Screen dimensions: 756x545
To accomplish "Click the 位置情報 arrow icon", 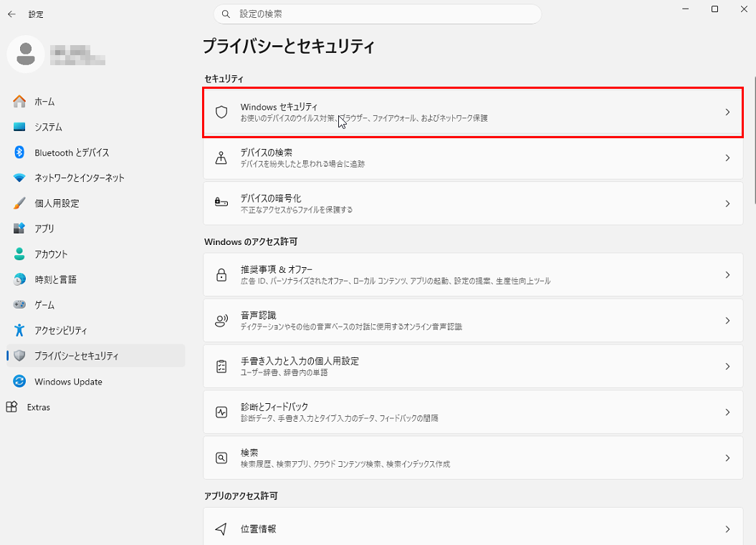I will click(x=221, y=529).
